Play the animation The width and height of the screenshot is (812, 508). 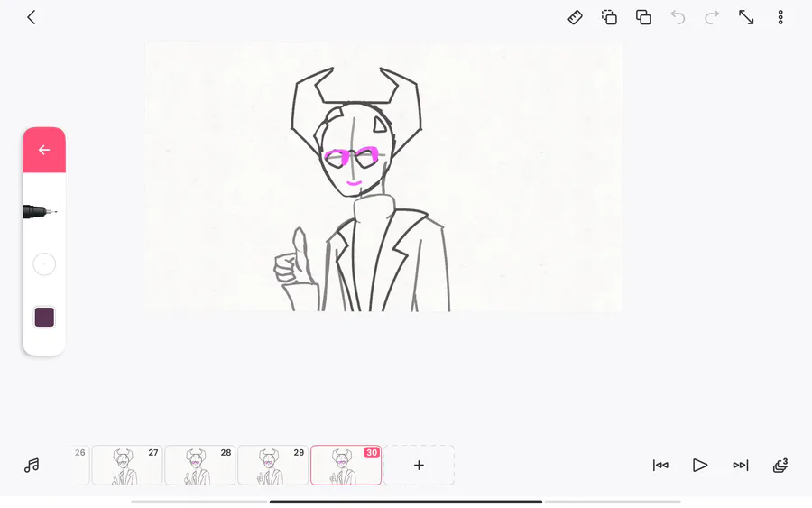tap(699, 465)
